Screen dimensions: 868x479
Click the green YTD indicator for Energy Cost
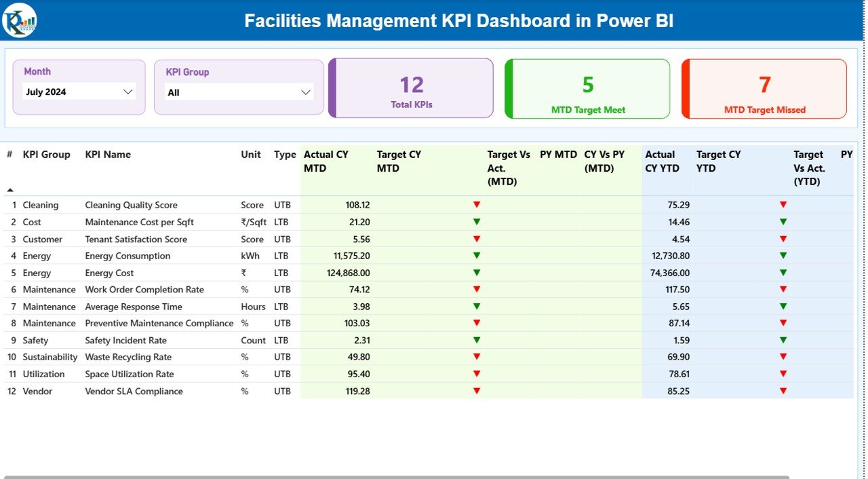pos(784,272)
